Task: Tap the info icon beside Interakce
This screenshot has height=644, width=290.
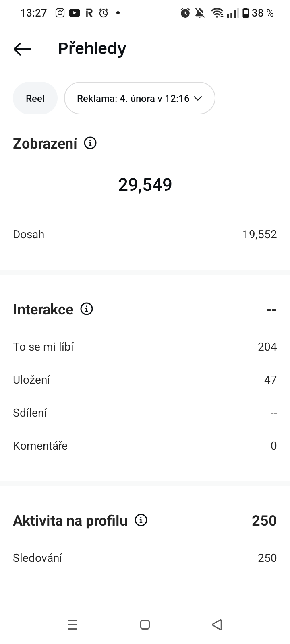Action: tap(87, 309)
